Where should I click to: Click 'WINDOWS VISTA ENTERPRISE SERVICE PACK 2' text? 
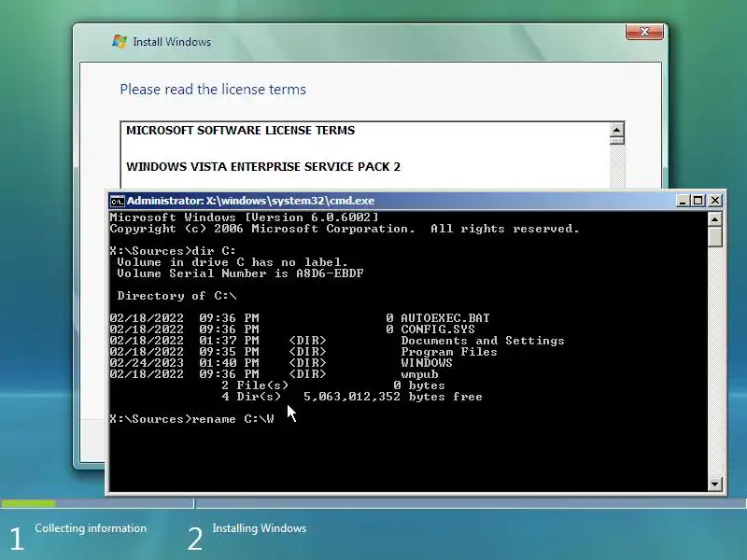pyautogui.click(x=263, y=167)
